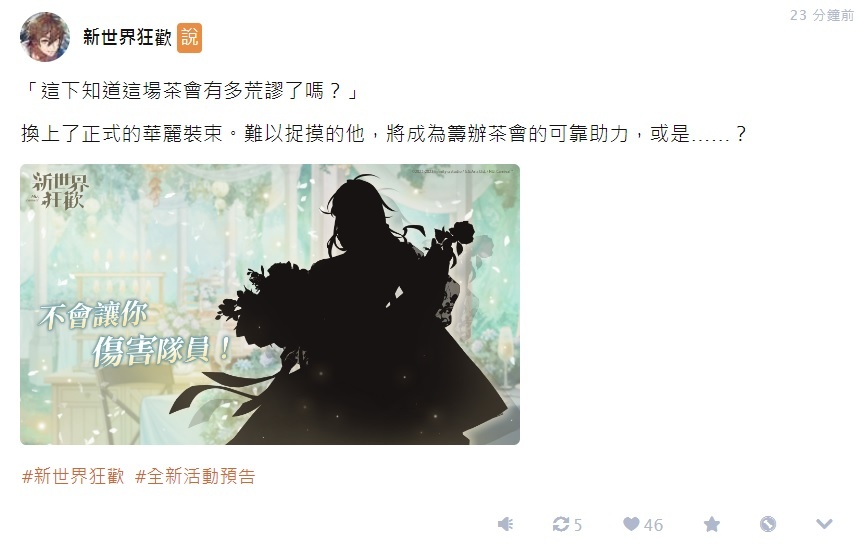Like the post with the heart icon
This screenshot has height=552, width=861.
pos(631,524)
